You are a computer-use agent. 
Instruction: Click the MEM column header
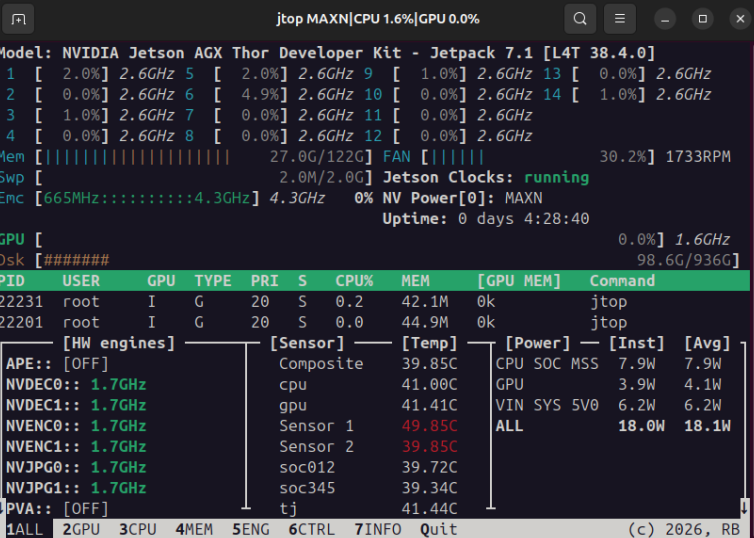click(415, 281)
